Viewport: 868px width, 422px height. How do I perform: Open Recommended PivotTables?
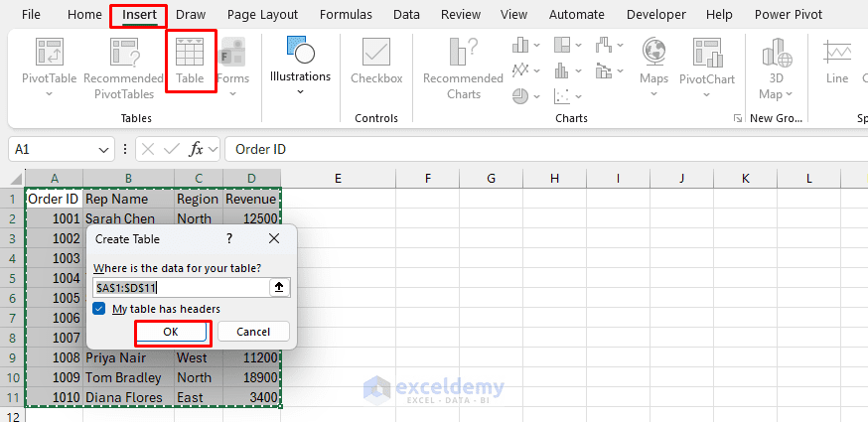tap(123, 69)
